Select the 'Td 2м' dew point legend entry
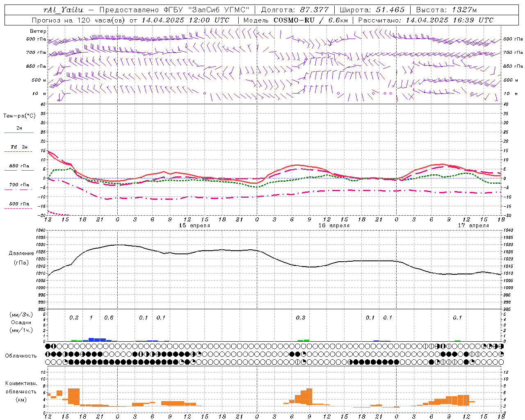Image resolution: width=525 pixels, height=420 pixels. point(19,147)
